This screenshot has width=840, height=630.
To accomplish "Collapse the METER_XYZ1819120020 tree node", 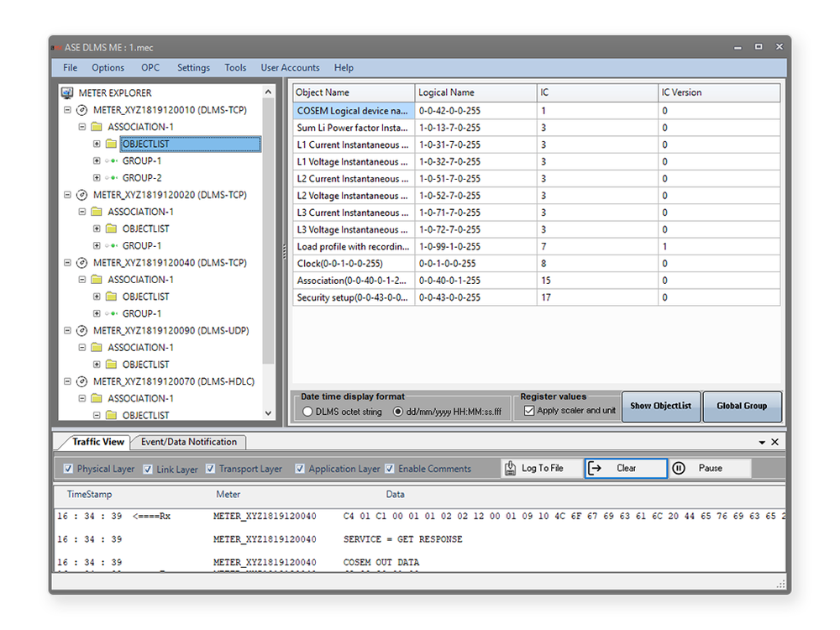I will pyautogui.click(x=67, y=195).
